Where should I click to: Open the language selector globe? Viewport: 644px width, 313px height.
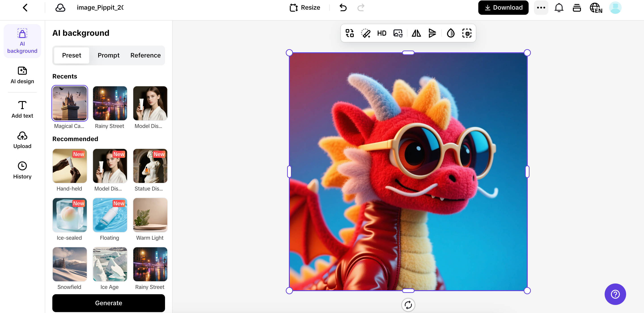pyautogui.click(x=596, y=8)
